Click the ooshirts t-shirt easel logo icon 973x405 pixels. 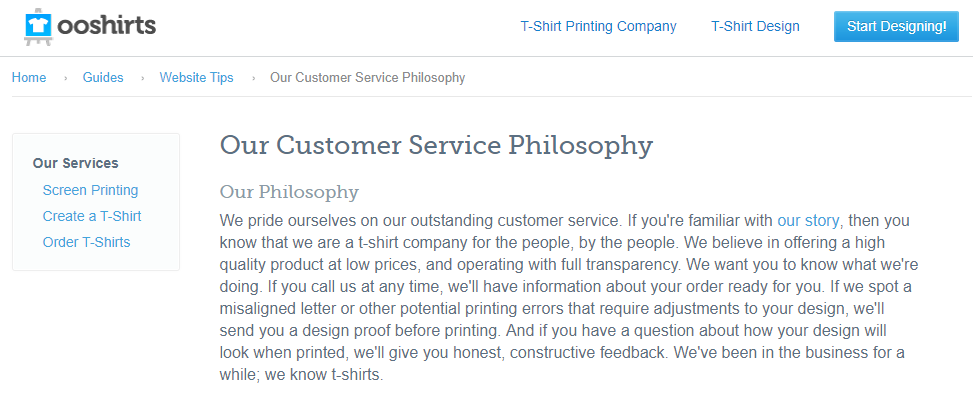39,27
